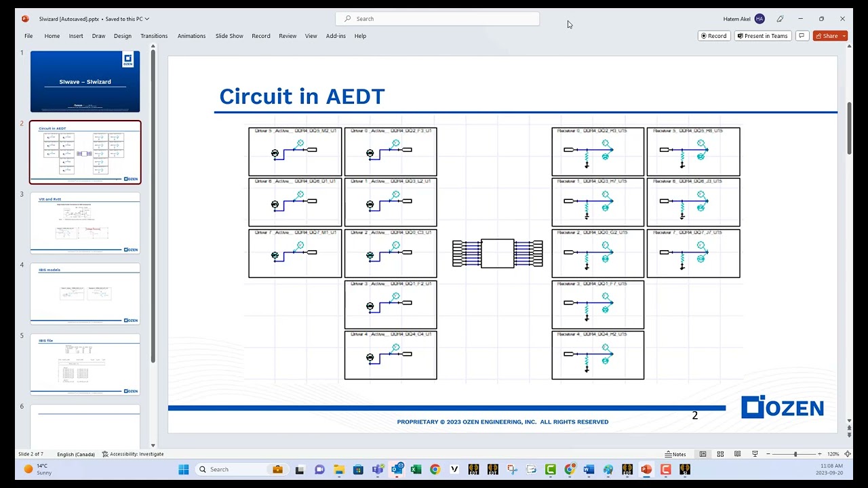Click the English (Canada) language indicator
Screen dimensions: 868x488
click(76, 454)
